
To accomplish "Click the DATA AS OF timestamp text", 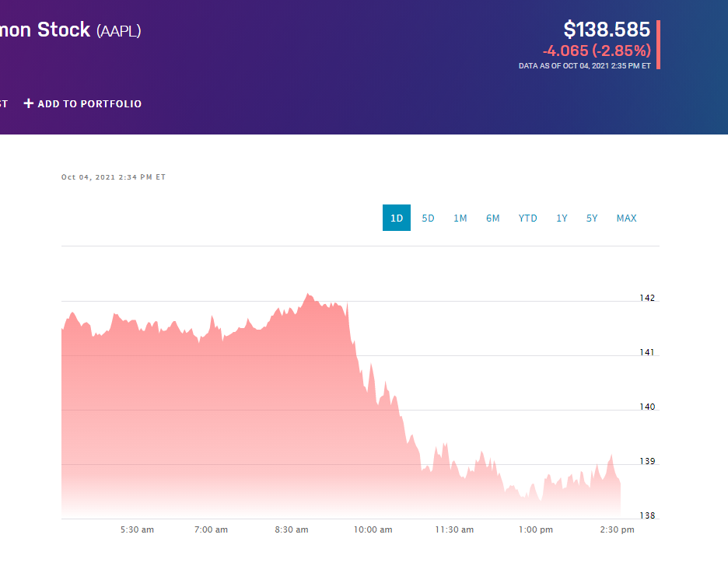I will (586, 65).
